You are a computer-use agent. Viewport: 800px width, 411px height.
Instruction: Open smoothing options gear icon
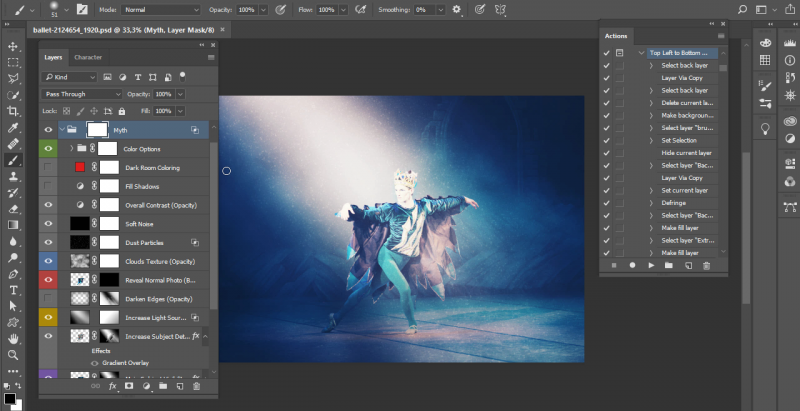pos(457,9)
